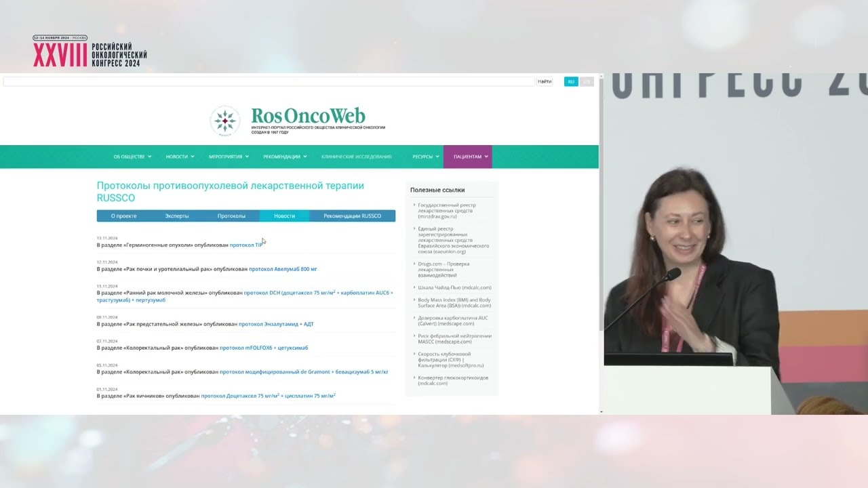The image size is (868, 488).
Task: Select the Эксперты tab
Action: click(177, 216)
